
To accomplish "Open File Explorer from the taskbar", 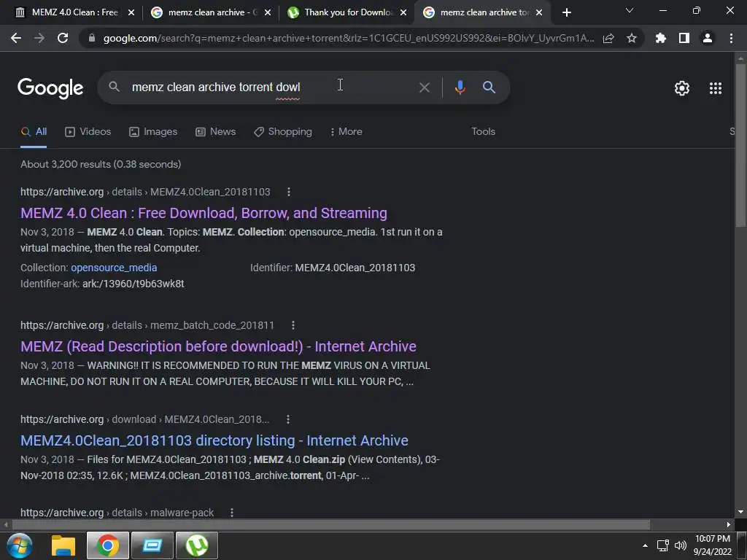I will click(63, 545).
